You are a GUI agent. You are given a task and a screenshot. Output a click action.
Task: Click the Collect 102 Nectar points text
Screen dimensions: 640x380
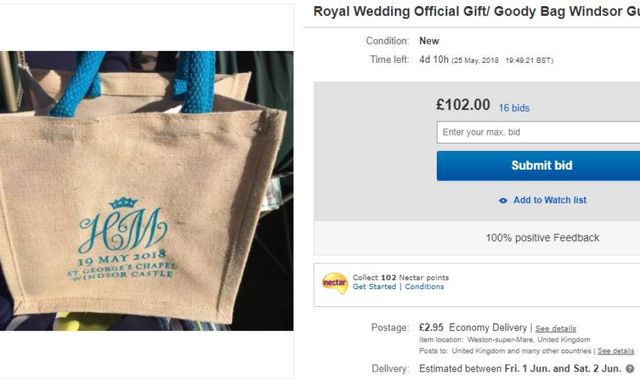point(400,278)
